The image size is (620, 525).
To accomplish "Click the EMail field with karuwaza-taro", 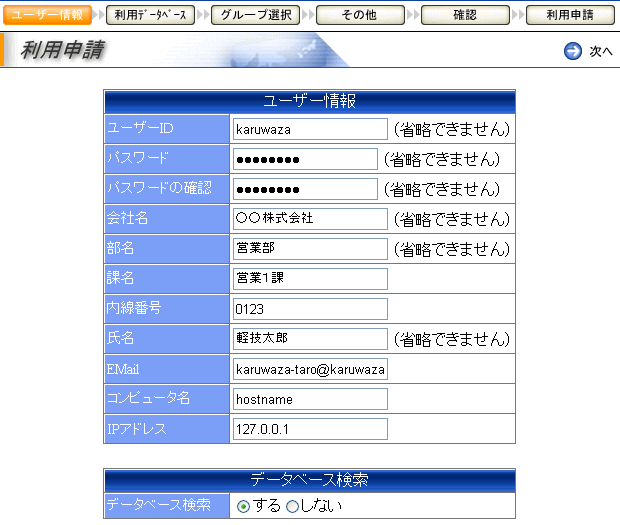I will [x=310, y=369].
